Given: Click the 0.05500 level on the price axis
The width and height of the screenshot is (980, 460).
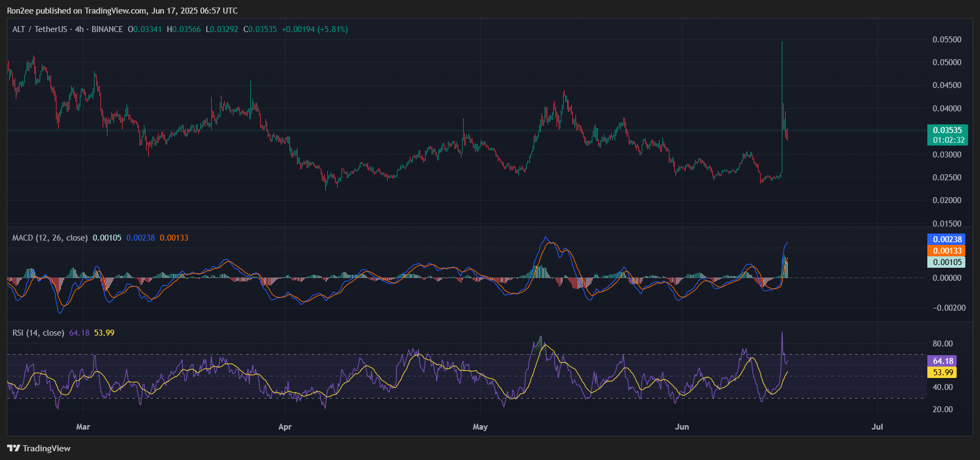Looking at the screenshot, I should [946, 40].
